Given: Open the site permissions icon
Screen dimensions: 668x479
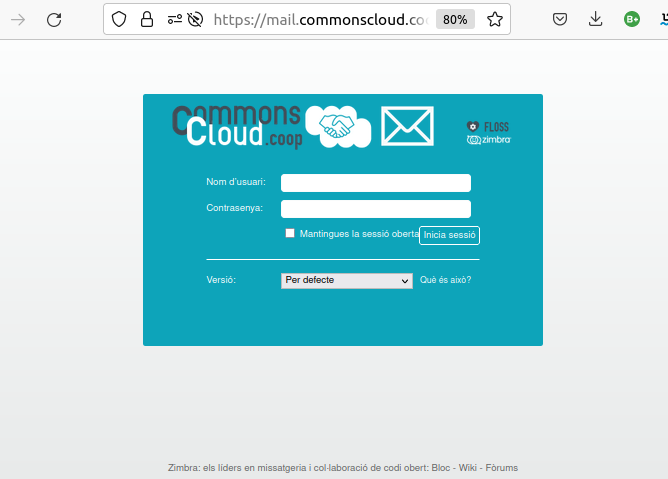Looking at the screenshot, I should pos(175,19).
